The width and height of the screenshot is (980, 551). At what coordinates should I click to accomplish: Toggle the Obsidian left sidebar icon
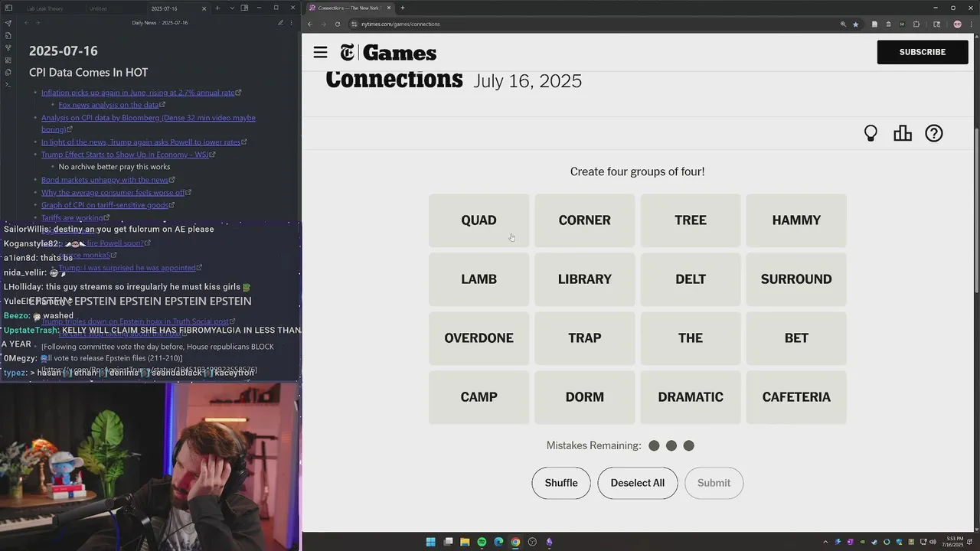click(8, 8)
